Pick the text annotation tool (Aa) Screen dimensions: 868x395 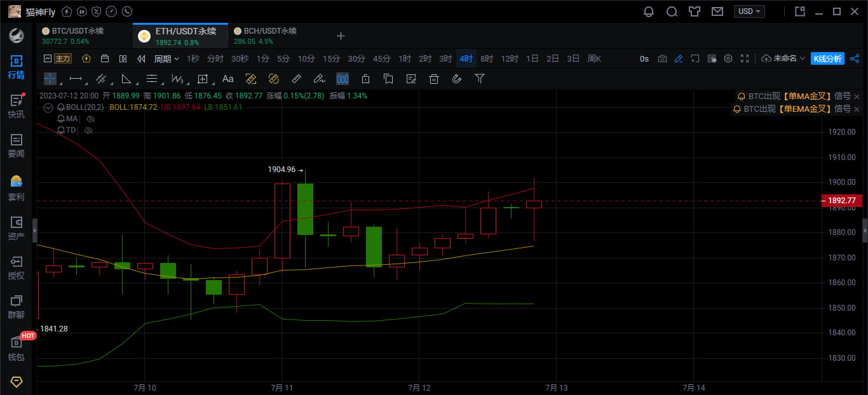pyautogui.click(x=227, y=79)
